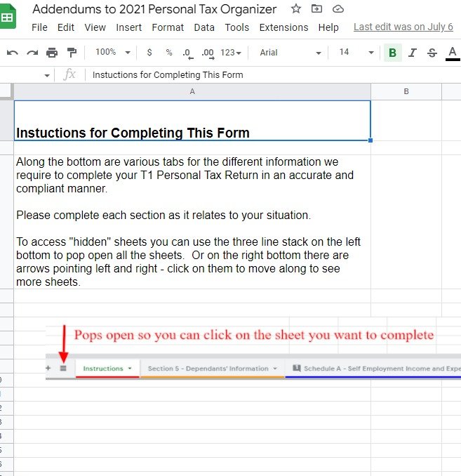
Task: Decrease decimal places
Action: [x=187, y=53]
